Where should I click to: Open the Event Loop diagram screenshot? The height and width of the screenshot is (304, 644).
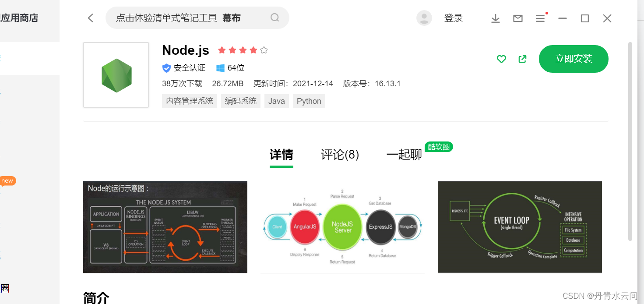pyautogui.click(x=520, y=227)
